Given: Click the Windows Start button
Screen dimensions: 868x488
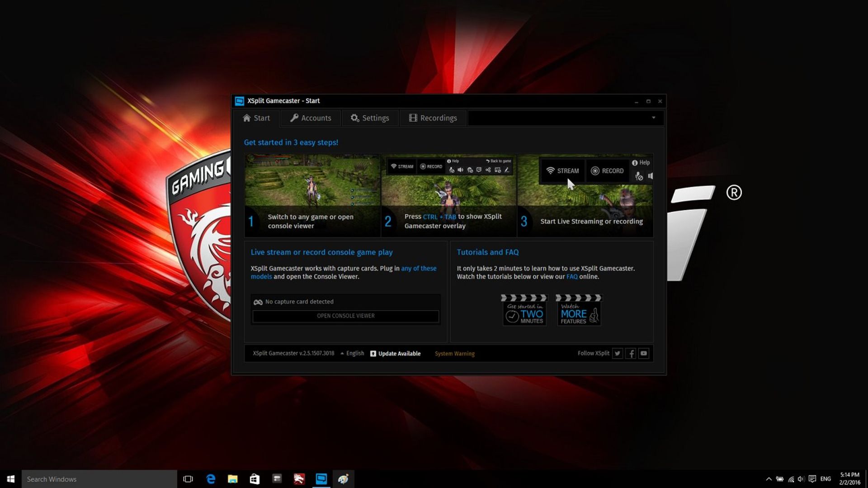Looking at the screenshot, I should pyautogui.click(x=11, y=479).
